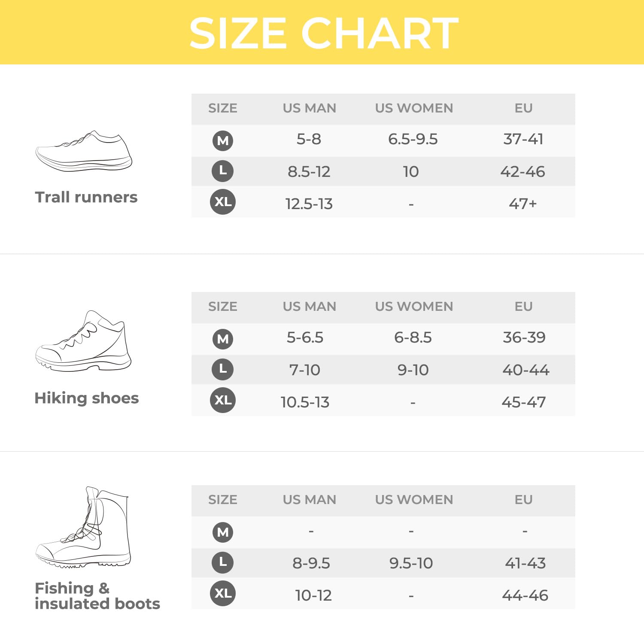Click EU header in hiking shoes table
Image resolution: width=644 pixels, height=644 pixels.
coord(523,307)
